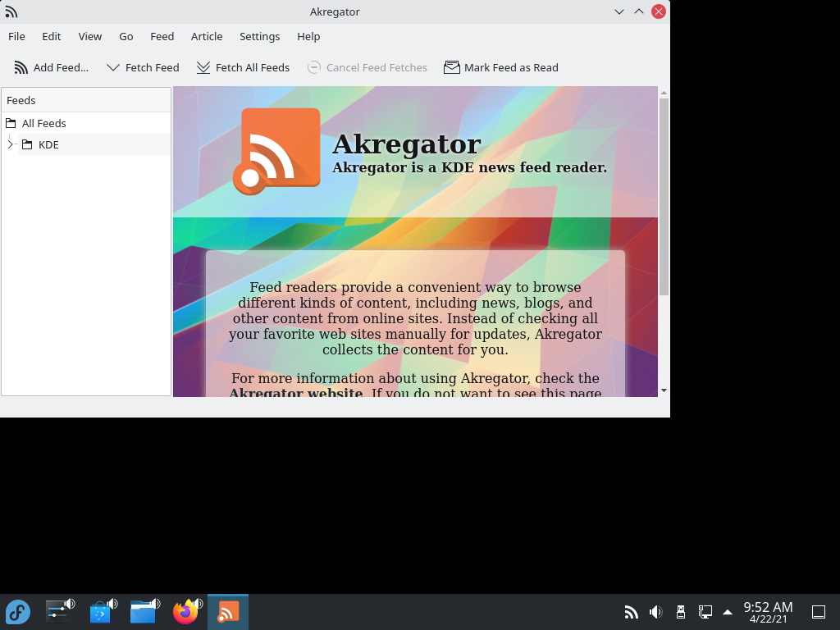Screen dimensions: 840x630
Task: Expand the KDE feed folder
Action: coord(10,144)
